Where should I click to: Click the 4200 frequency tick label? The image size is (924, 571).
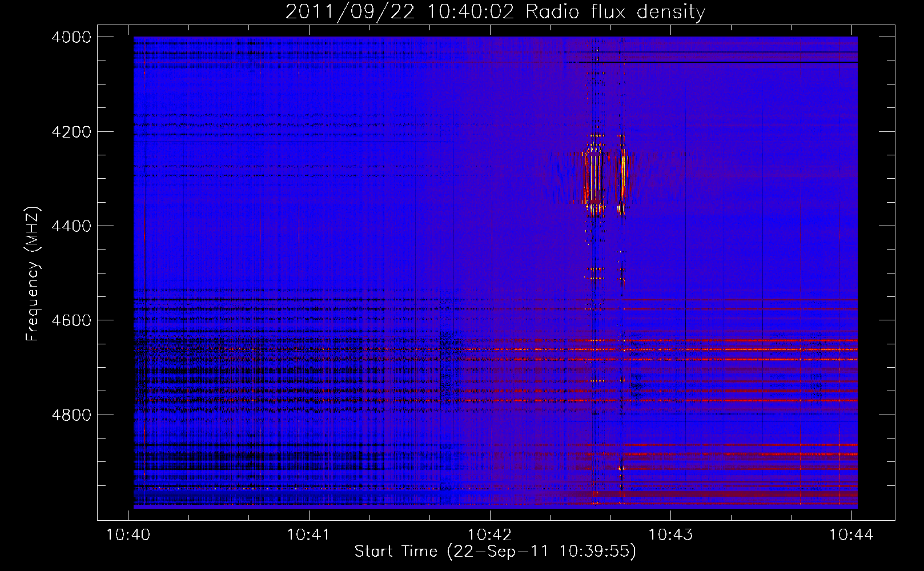pyautogui.click(x=71, y=132)
